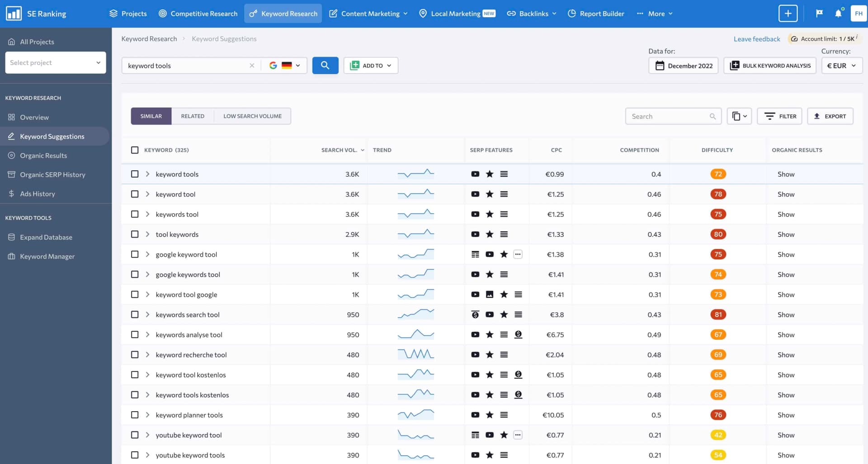
Task: Open the EUR currency dropdown
Action: point(841,66)
